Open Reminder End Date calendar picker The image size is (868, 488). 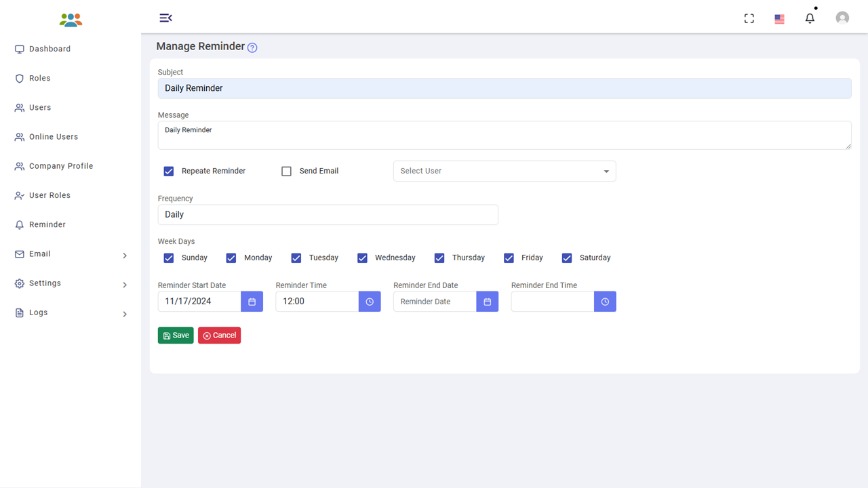click(487, 302)
